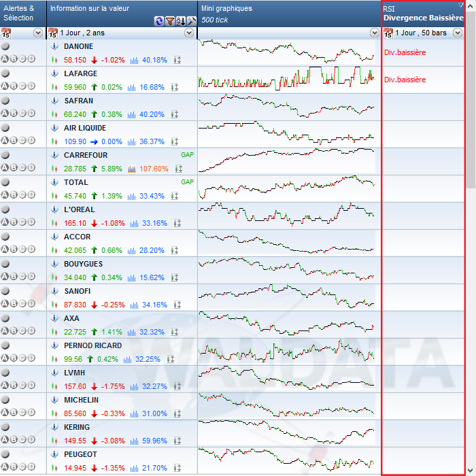Open info icon for AIR LIQUIDE
Image resolution: width=476 pixels, height=476 pixels.
point(54,128)
